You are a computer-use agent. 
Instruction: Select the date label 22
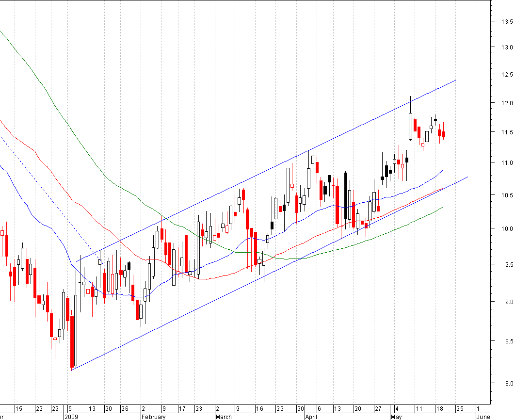click(x=39, y=409)
